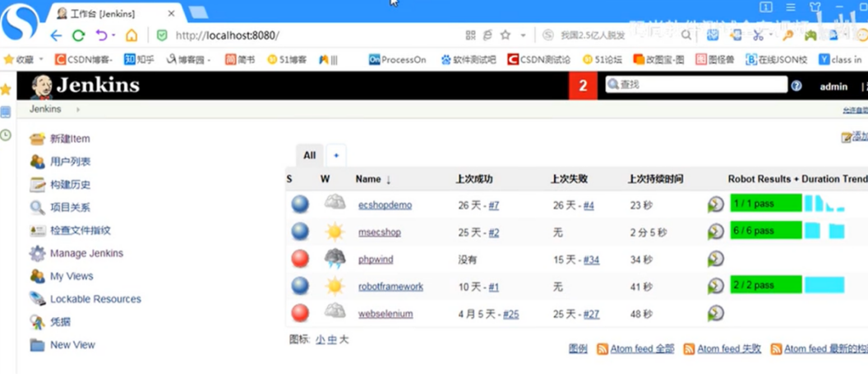Click blue status ball for ecshopdemo

click(x=300, y=205)
